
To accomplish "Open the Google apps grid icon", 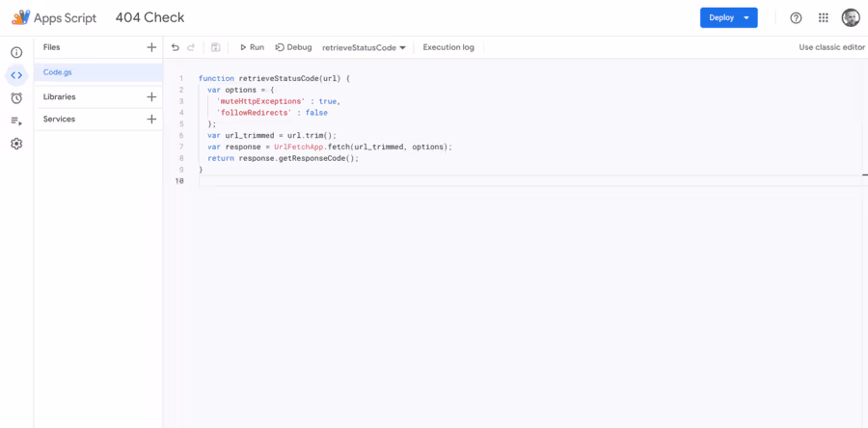I will [x=824, y=17].
